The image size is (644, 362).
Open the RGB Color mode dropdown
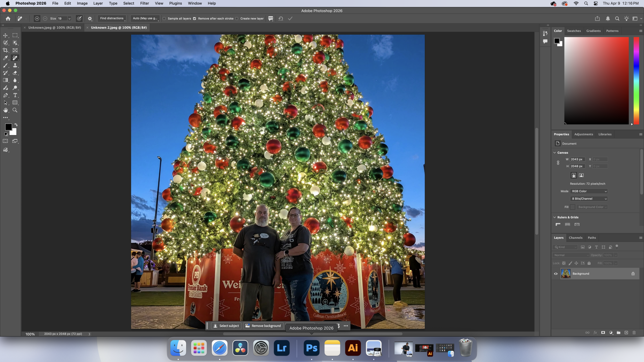tap(589, 191)
